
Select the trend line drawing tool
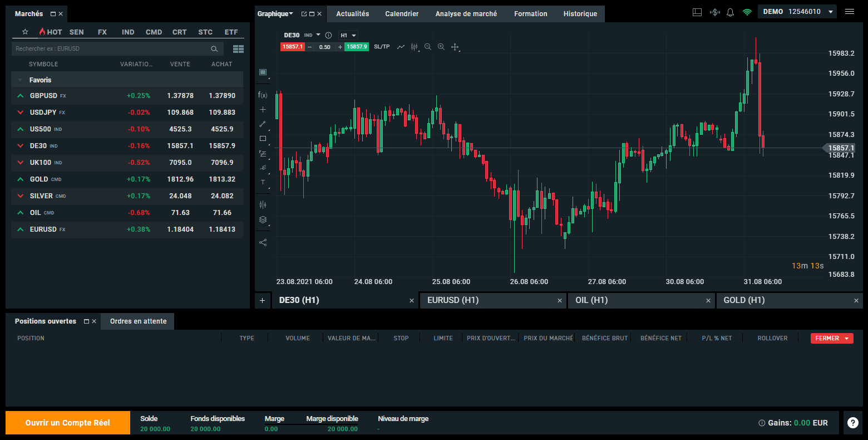[x=263, y=124]
